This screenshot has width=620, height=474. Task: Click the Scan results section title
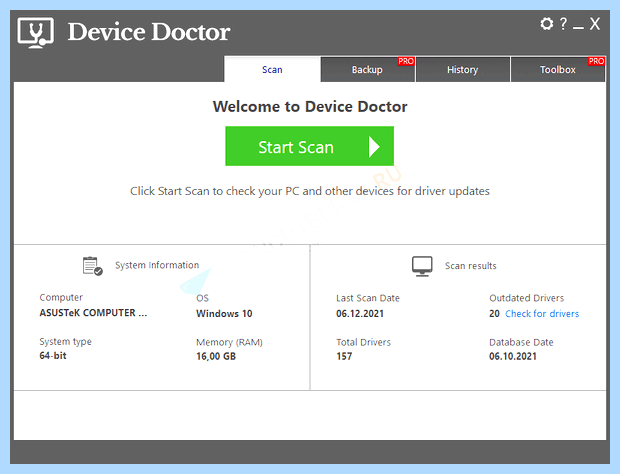(x=471, y=266)
